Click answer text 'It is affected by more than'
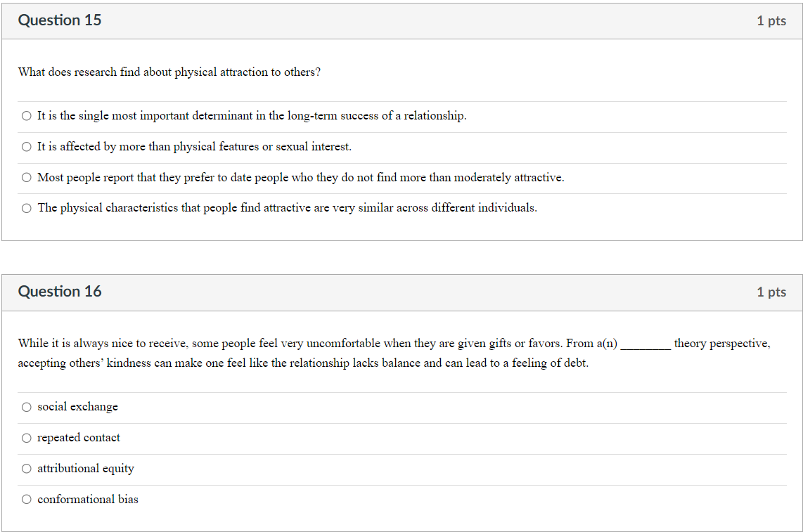 (x=194, y=147)
